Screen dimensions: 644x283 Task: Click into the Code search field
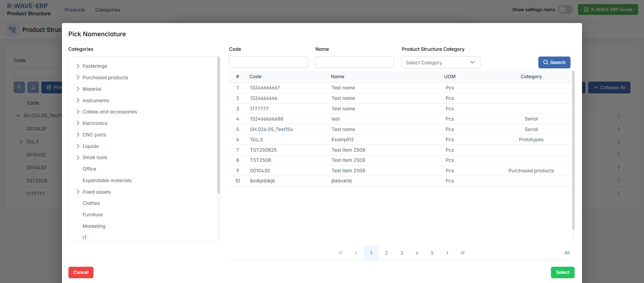[268, 62]
